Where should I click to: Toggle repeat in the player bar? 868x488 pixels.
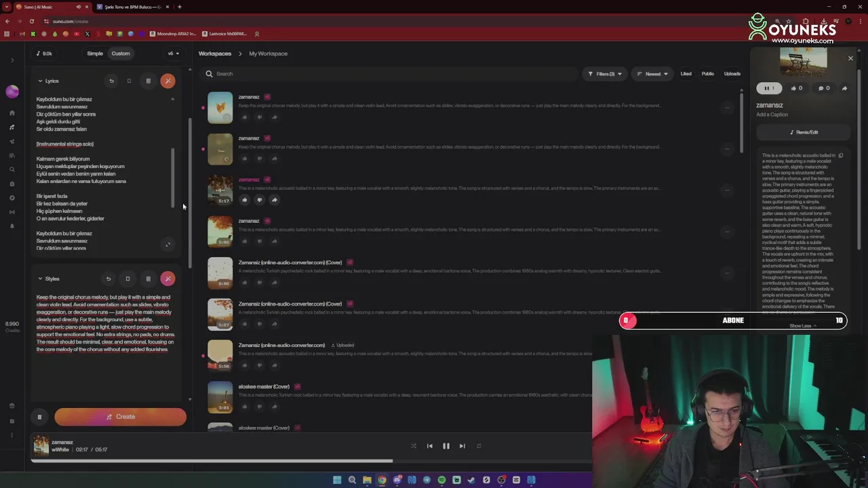coord(479,446)
